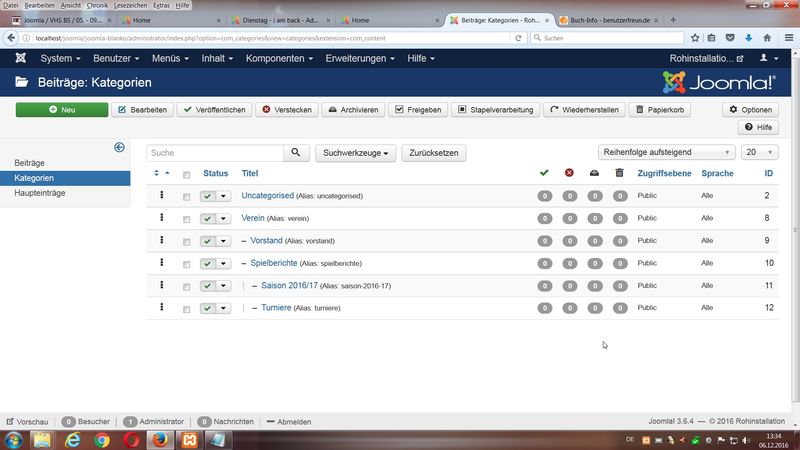Reload page with browser refresh icon
This screenshot has height=450, width=800.
pos(518,38)
